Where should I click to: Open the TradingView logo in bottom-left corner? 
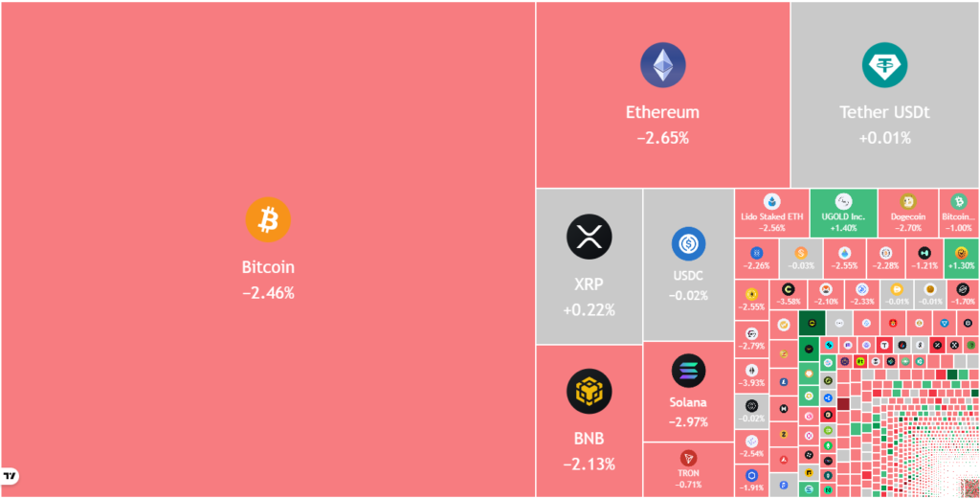(11, 476)
